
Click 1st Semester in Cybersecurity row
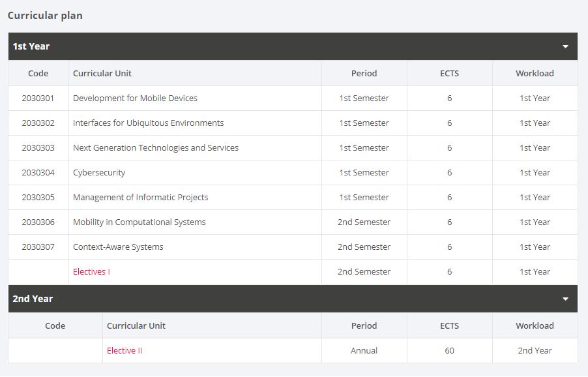click(364, 173)
